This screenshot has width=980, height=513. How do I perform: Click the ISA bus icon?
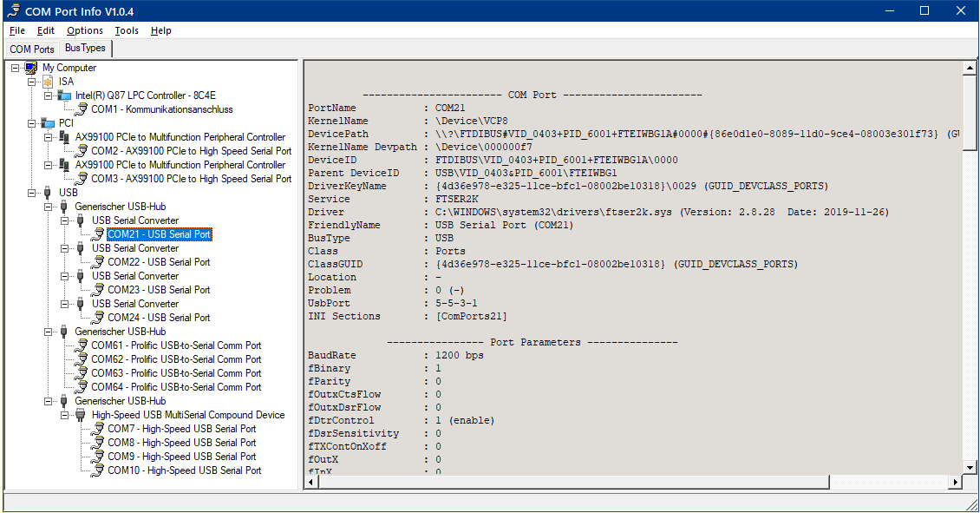48,82
